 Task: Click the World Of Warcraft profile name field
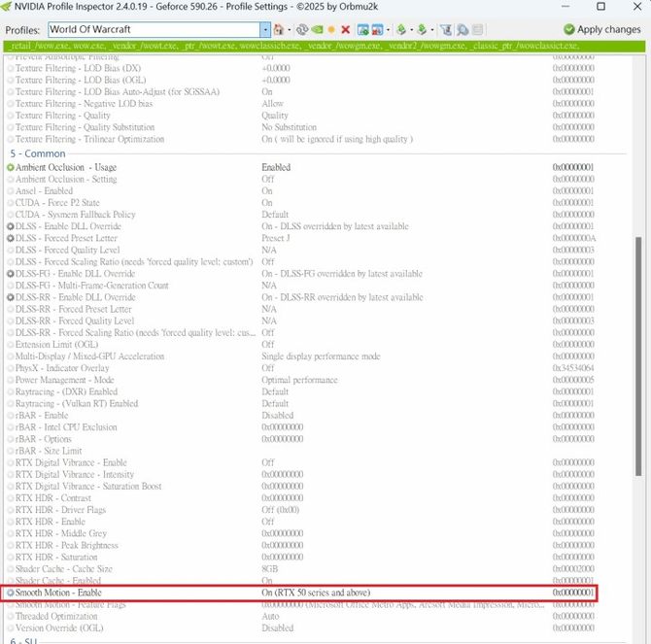[x=154, y=29]
